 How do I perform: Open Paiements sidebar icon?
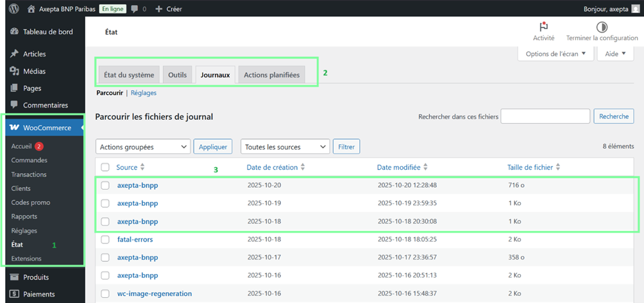click(14, 295)
